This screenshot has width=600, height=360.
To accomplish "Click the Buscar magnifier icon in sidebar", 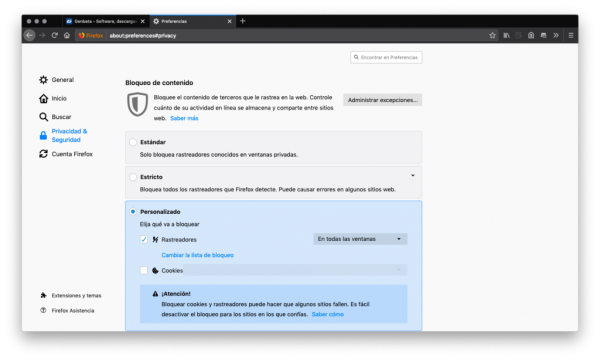I will pyautogui.click(x=43, y=117).
